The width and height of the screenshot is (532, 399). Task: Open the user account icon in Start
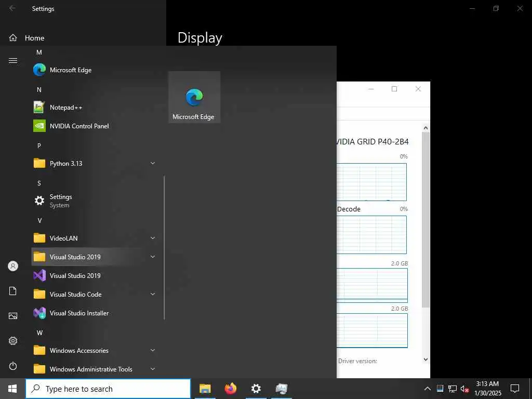(x=13, y=266)
